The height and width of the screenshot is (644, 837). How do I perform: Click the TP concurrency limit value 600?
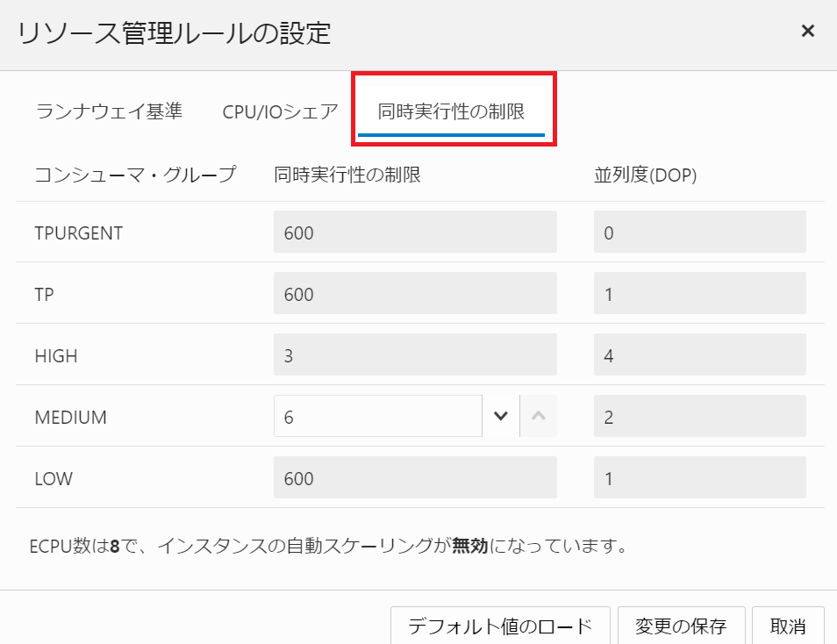coord(415,293)
